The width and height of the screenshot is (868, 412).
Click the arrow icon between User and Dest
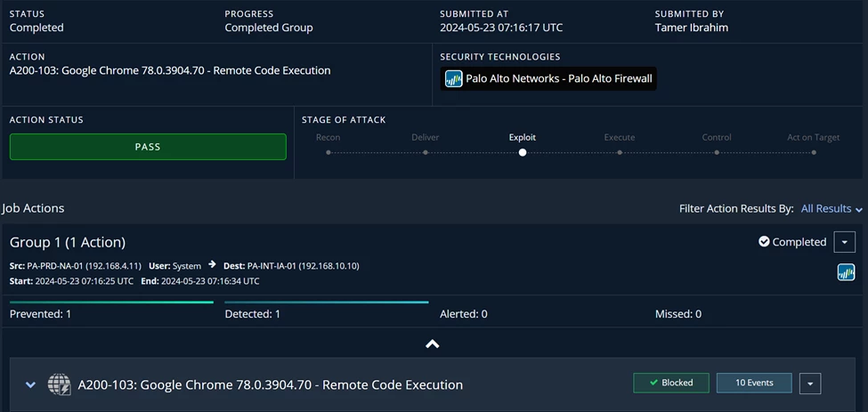click(212, 265)
